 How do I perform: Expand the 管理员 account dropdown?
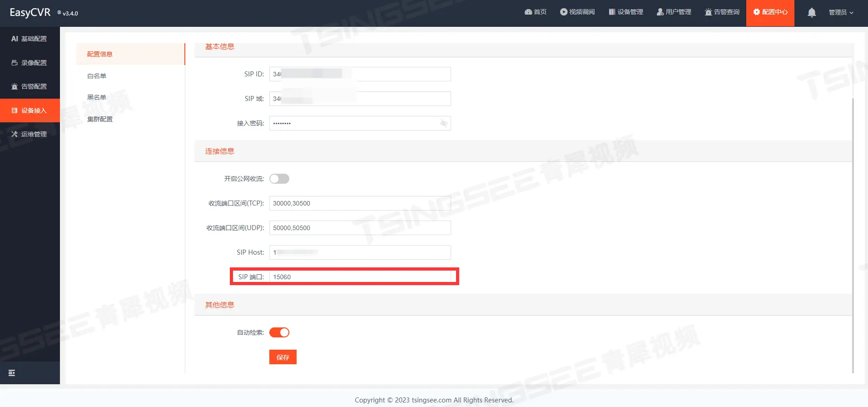[x=841, y=12]
